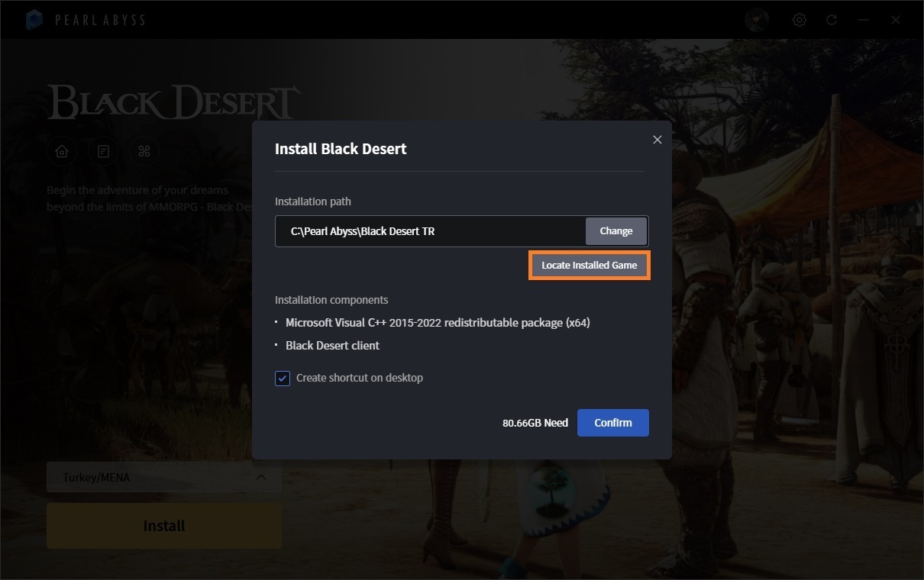Click the 'Installation path' label

coord(313,201)
